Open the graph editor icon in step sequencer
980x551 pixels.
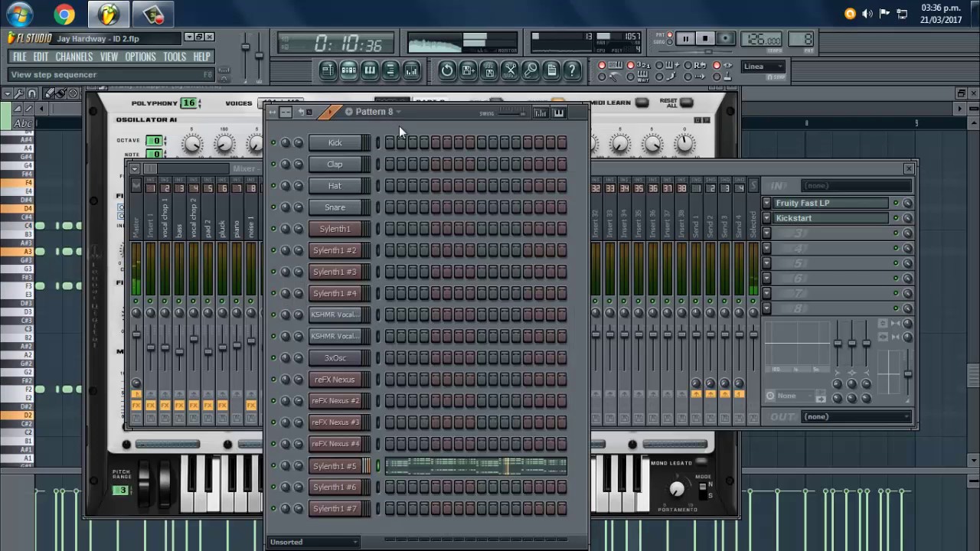pos(541,112)
